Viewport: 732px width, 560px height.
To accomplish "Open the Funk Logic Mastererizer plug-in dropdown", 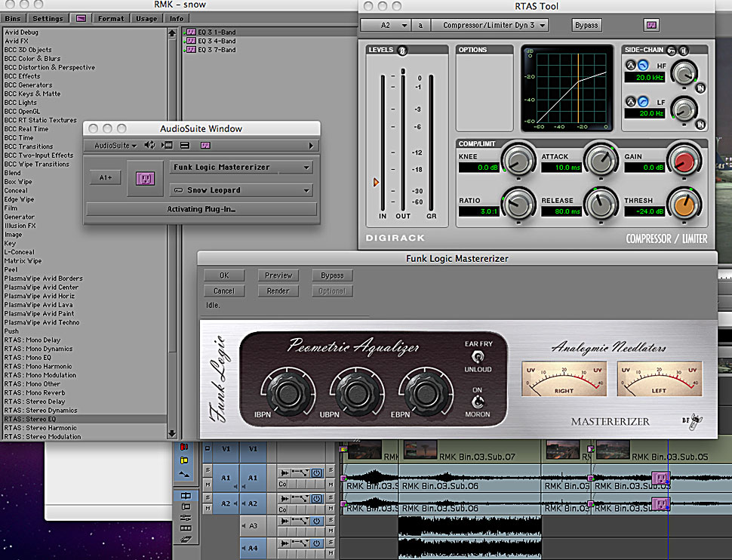I will [x=241, y=168].
